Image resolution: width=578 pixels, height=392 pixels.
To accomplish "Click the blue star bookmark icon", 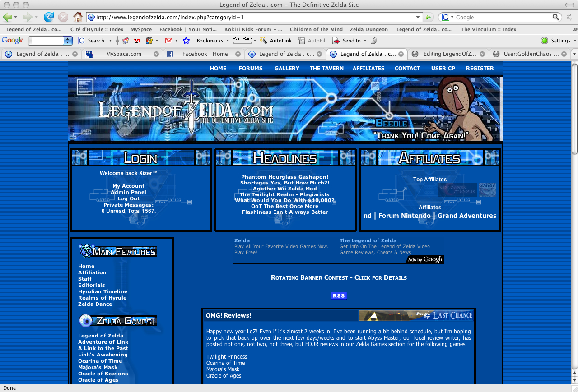I will 186,41.
